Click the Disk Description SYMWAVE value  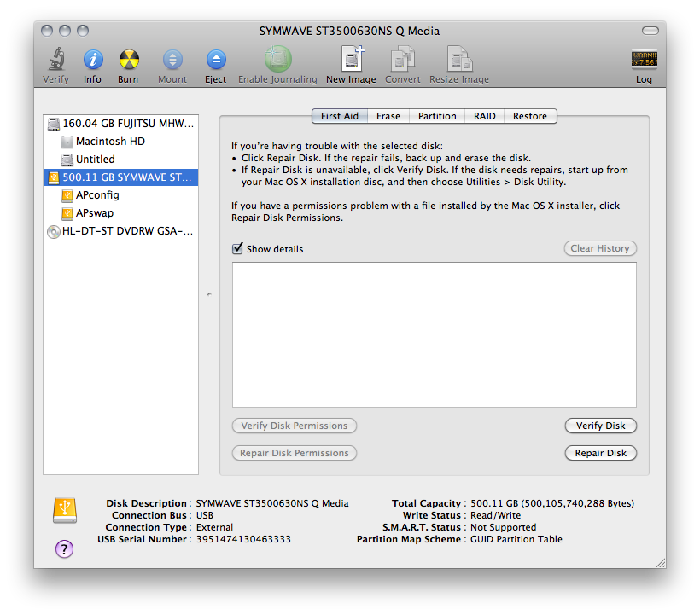click(x=272, y=503)
